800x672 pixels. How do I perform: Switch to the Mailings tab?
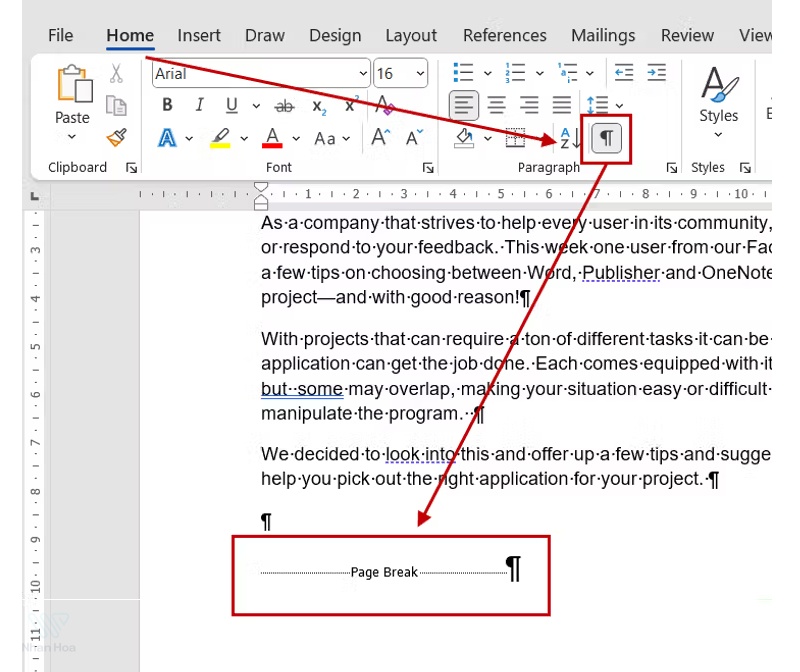(x=603, y=35)
